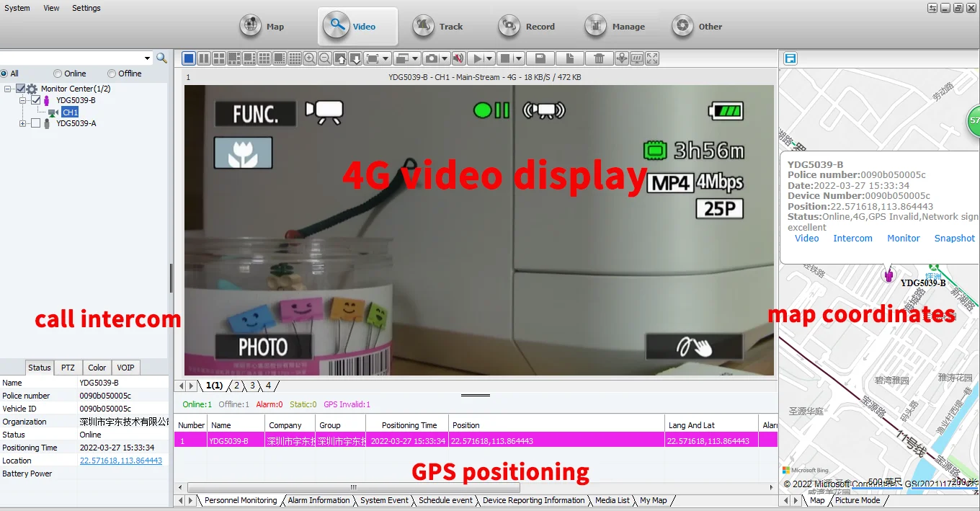Click the trash can delete icon
The image size is (980, 511).
tap(600, 58)
